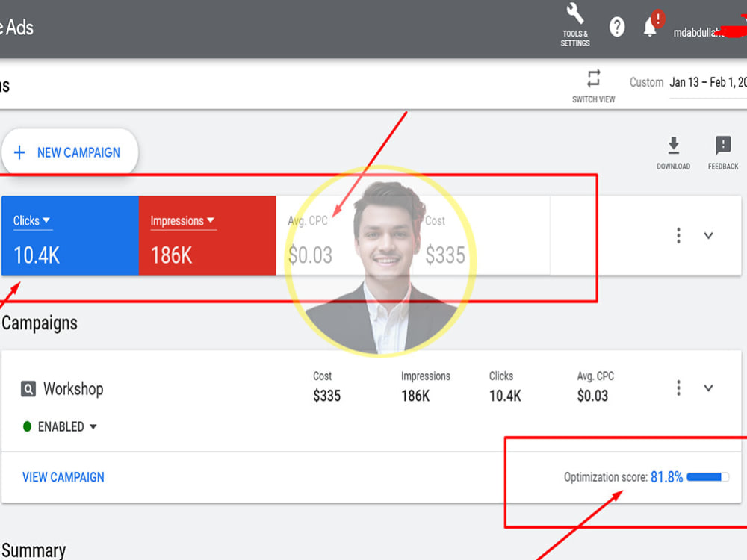Click the Custom date label

(646, 82)
